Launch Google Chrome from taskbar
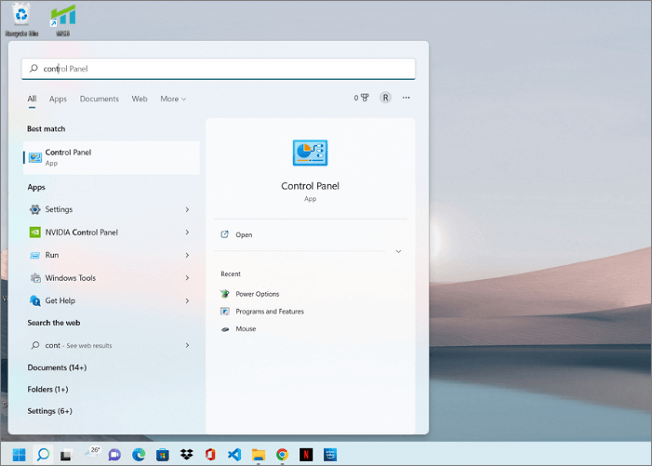The image size is (652, 466). point(282,455)
